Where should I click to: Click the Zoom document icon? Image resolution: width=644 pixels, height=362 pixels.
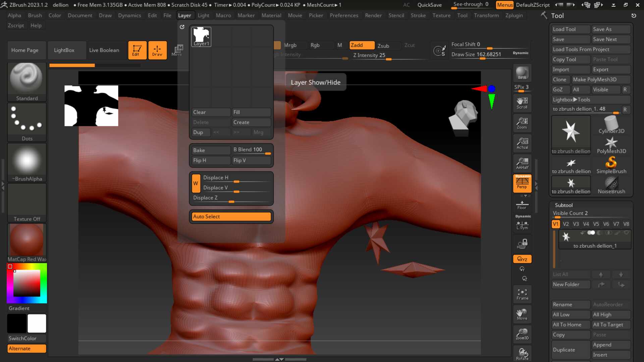tap(522, 123)
